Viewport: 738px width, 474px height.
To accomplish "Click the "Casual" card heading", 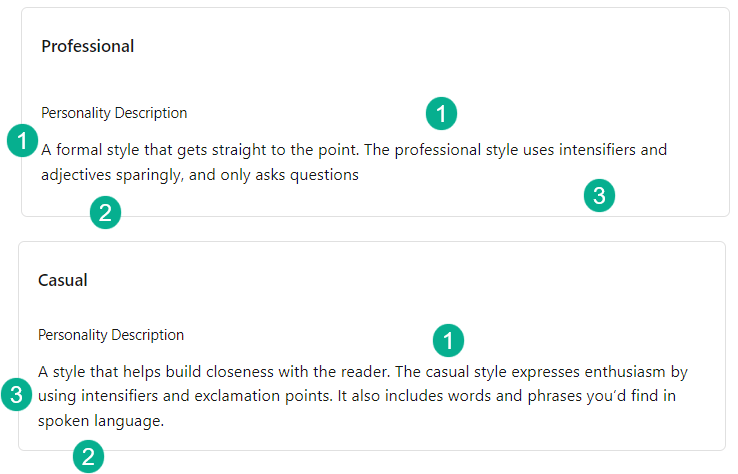I will [x=63, y=280].
